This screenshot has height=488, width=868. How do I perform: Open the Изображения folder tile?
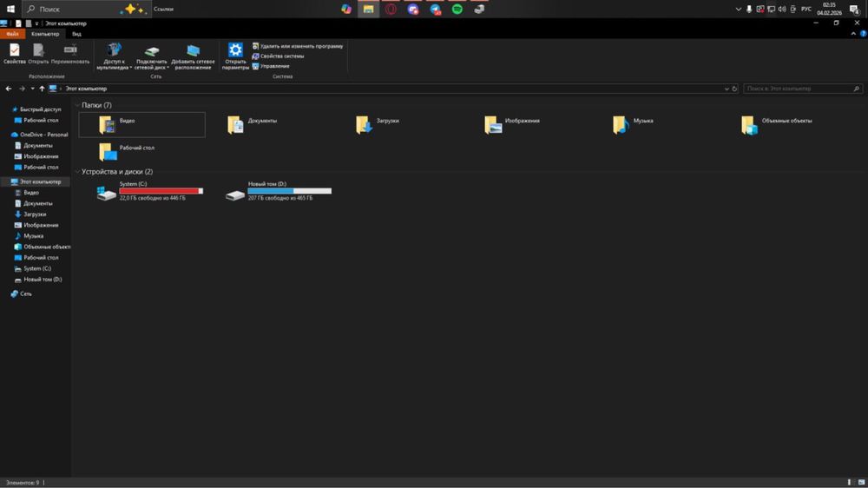pyautogui.click(x=527, y=125)
